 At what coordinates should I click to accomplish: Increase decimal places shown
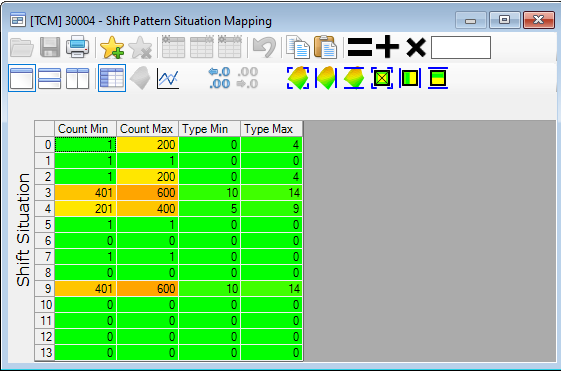click(219, 78)
